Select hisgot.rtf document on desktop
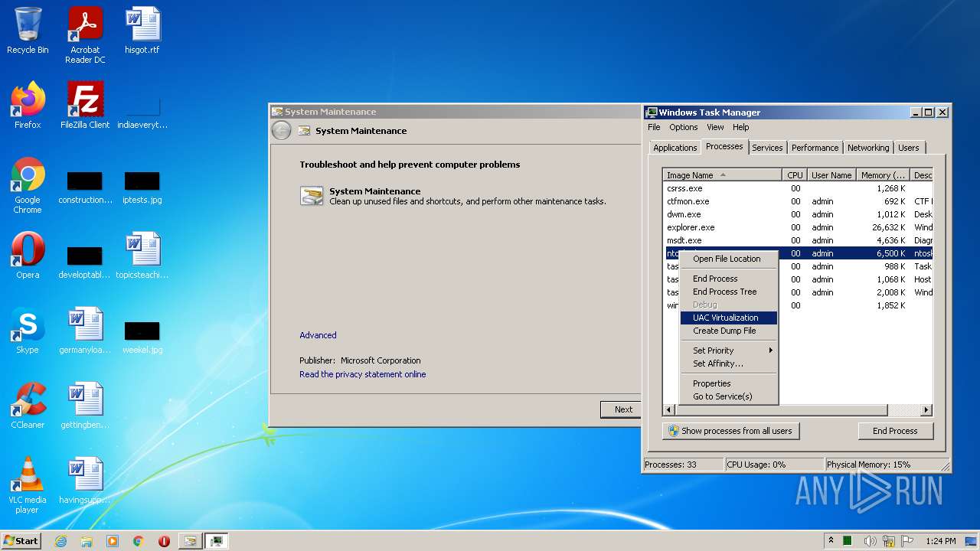The width and height of the screenshot is (980, 551). coord(142,31)
